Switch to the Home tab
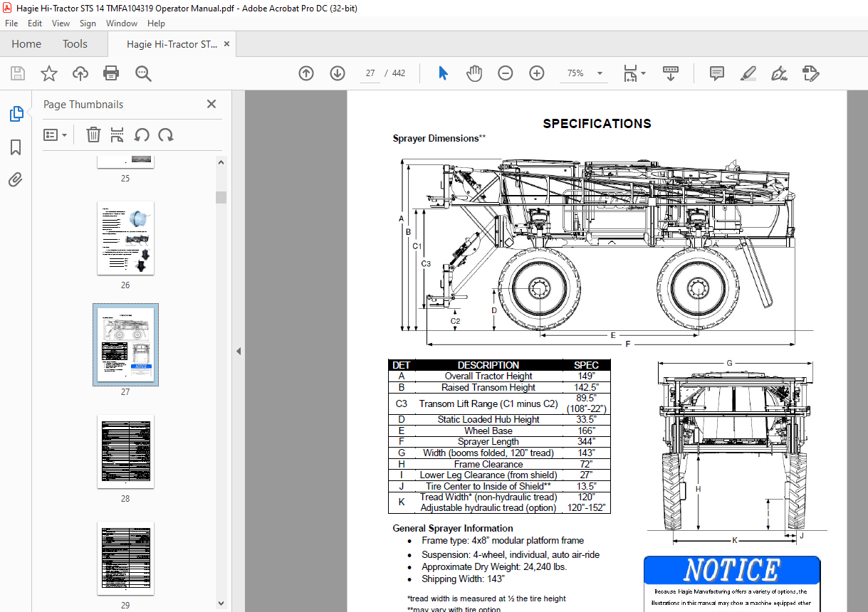868x612 pixels. [x=26, y=44]
